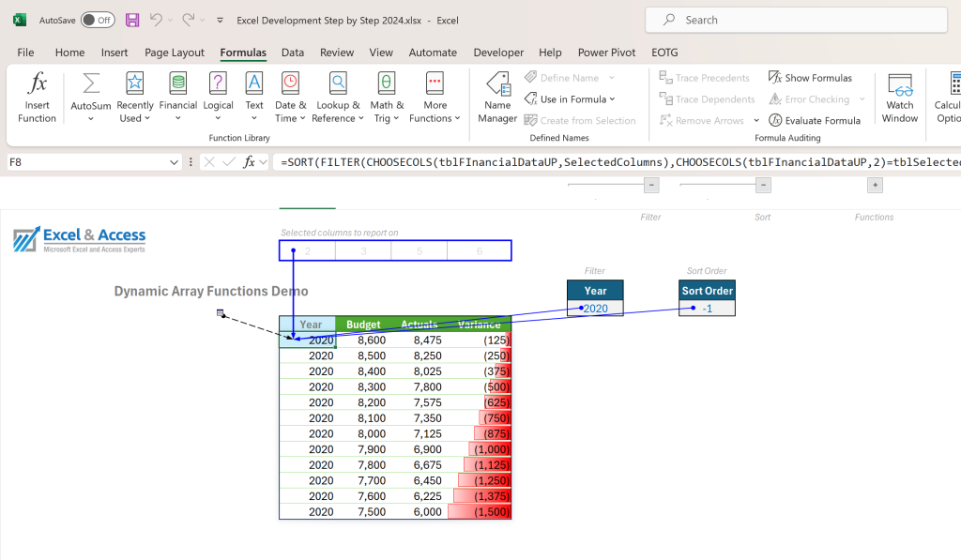Screen dimensions: 961x560
Task: Open Financial functions library
Action: pos(177,98)
